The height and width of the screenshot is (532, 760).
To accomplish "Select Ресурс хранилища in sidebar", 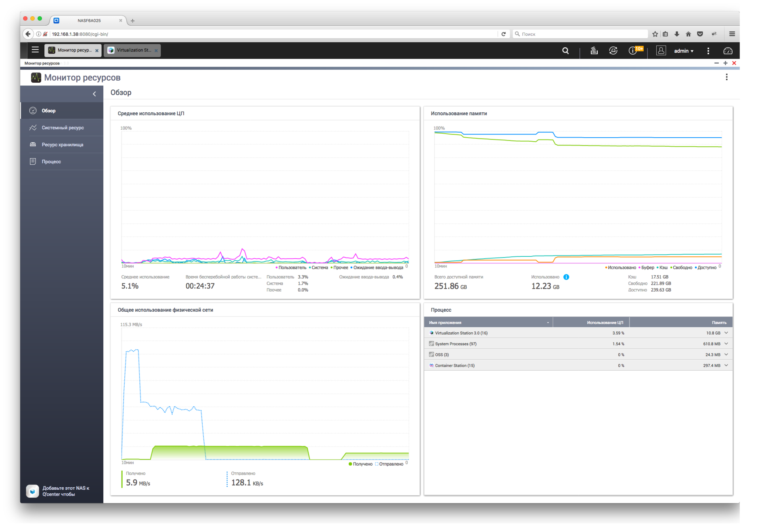I will tap(63, 145).
